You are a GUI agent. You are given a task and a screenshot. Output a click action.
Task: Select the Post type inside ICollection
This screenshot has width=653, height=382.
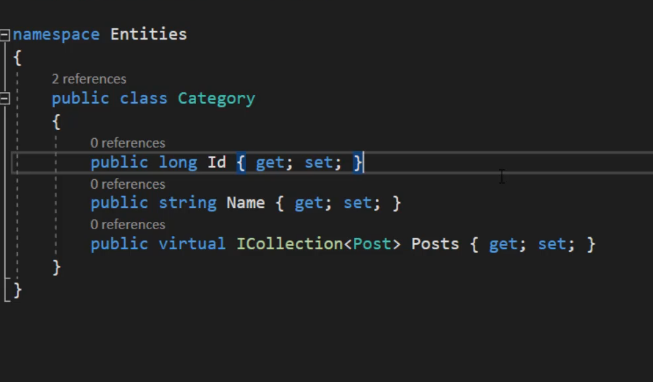click(372, 244)
